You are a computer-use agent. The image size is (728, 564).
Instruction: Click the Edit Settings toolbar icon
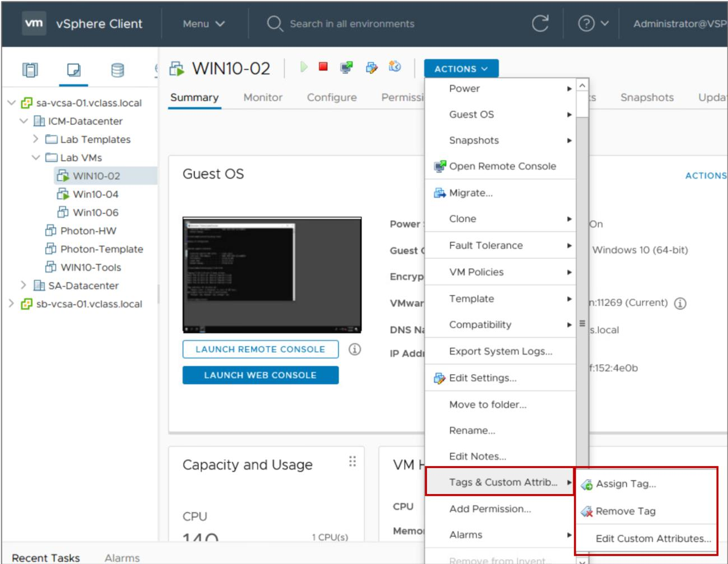click(x=372, y=68)
